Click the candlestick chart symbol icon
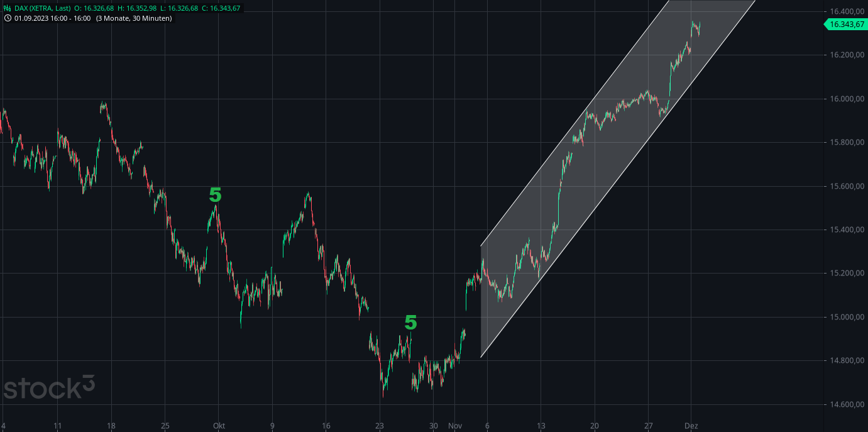Viewport: 868px width, 432px height. tap(8, 8)
